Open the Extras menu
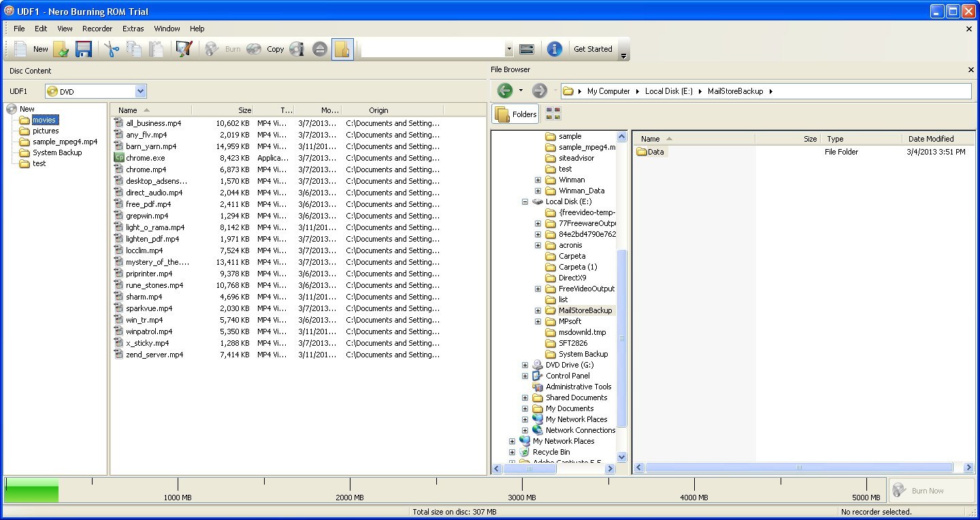This screenshot has width=980, height=520. (x=133, y=29)
